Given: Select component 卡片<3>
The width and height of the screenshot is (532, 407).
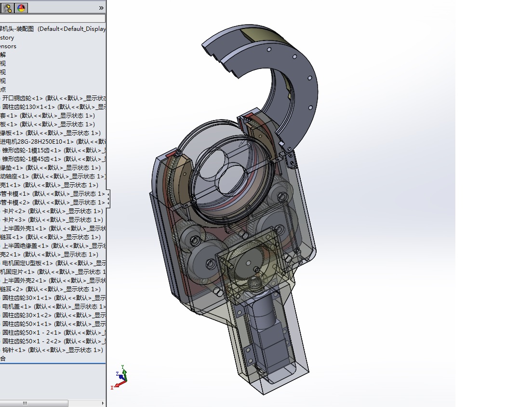Looking at the screenshot, I should pos(53,219).
